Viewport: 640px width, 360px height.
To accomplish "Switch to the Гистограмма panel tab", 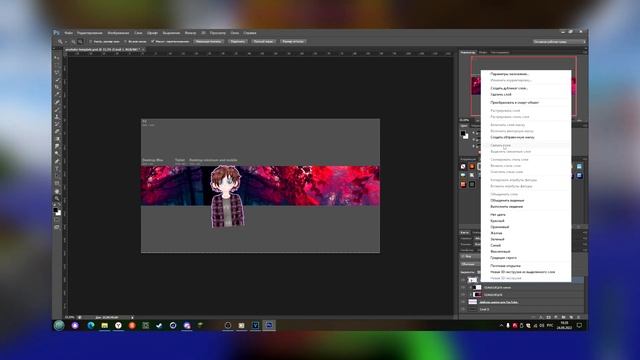I will [500, 52].
